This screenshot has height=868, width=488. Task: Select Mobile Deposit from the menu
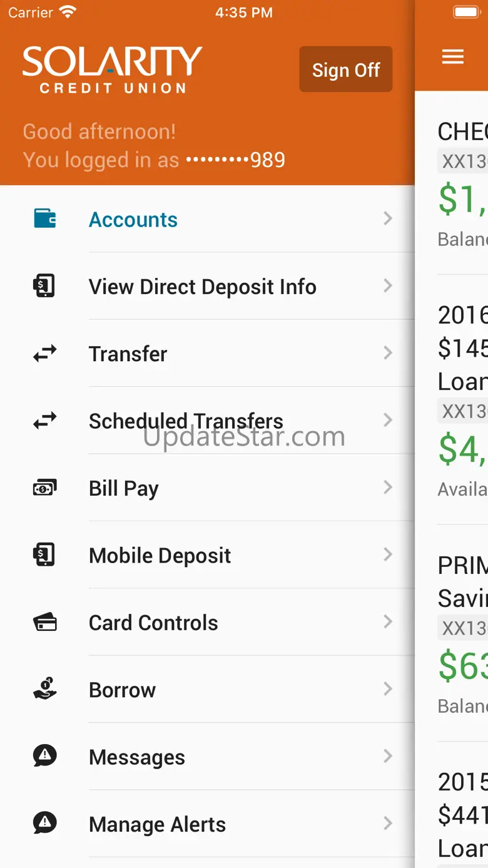[160, 556]
